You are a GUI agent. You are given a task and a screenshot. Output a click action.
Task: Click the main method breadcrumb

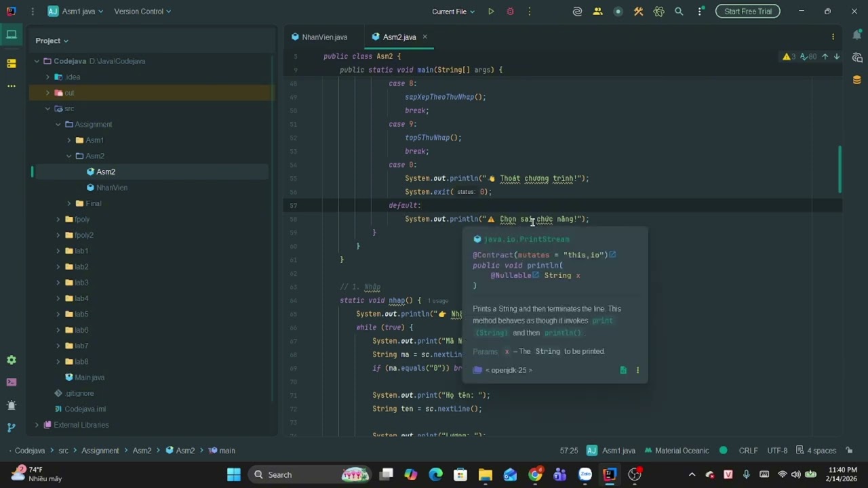coord(222,451)
